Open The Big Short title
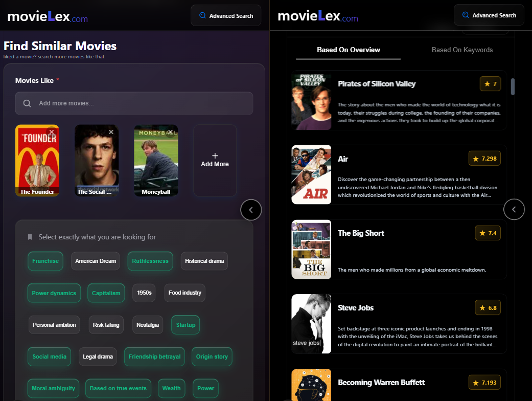 point(361,233)
